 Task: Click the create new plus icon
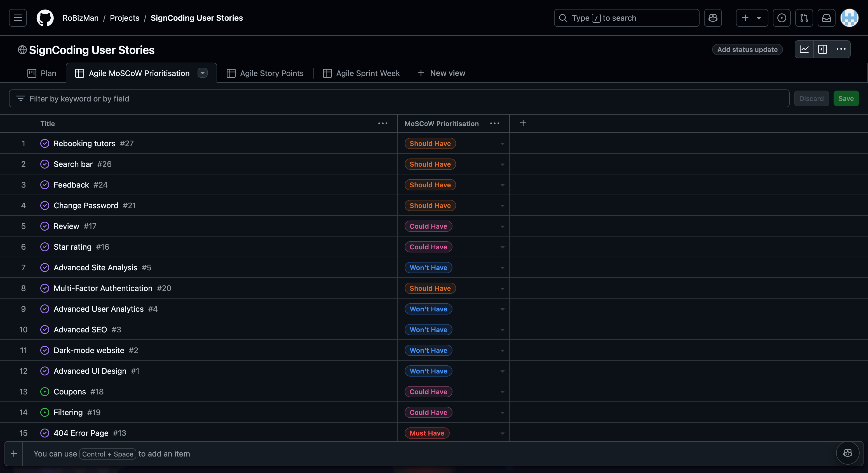pyautogui.click(x=745, y=18)
